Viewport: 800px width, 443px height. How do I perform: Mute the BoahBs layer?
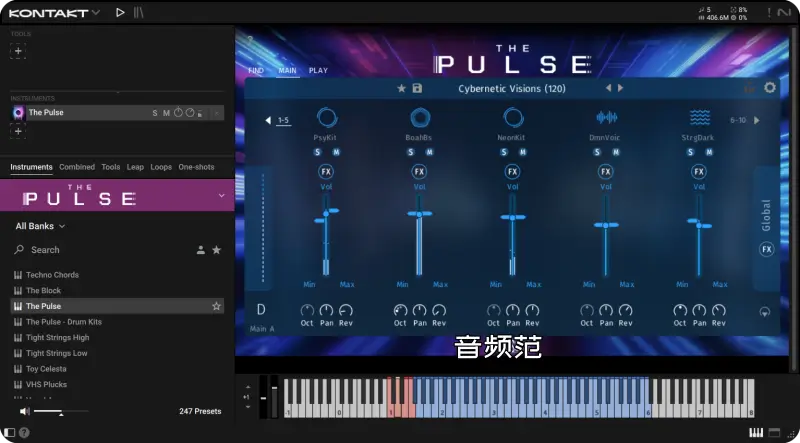[429, 152]
